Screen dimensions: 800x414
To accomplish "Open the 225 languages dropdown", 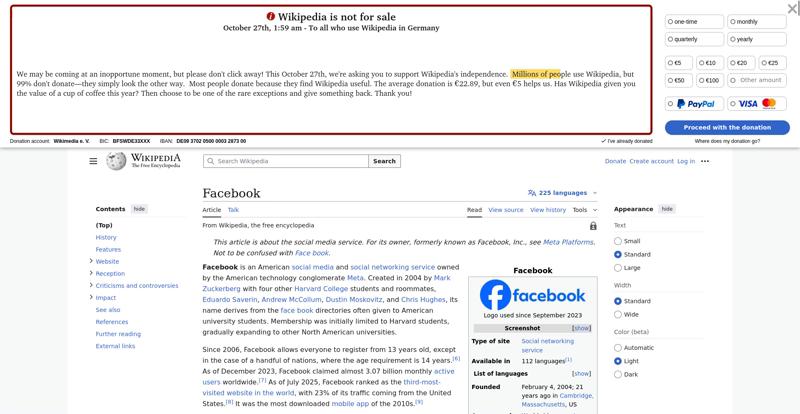I will click(x=562, y=193).
